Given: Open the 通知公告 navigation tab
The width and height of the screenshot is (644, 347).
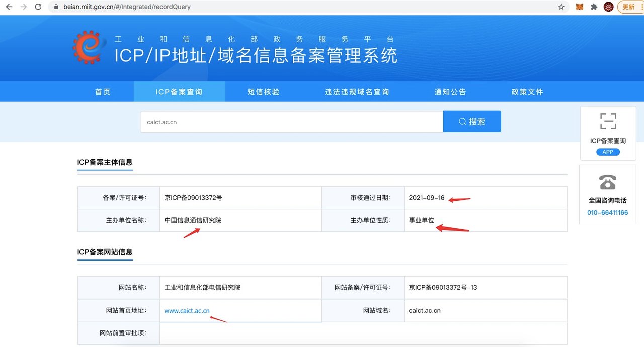Looking at the screenshot, I should pyautogui.click(x=451, y=92).
